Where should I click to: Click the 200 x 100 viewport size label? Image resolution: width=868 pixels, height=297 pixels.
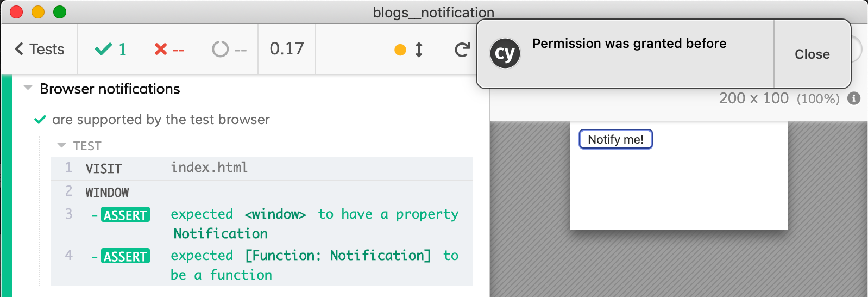[753, 98]
